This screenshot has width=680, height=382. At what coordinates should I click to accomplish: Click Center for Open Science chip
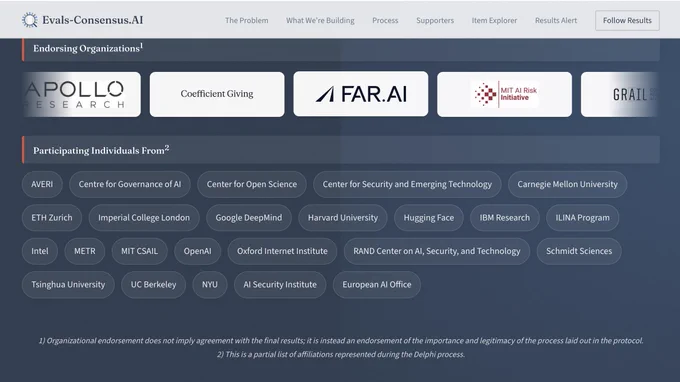point(252,184)
